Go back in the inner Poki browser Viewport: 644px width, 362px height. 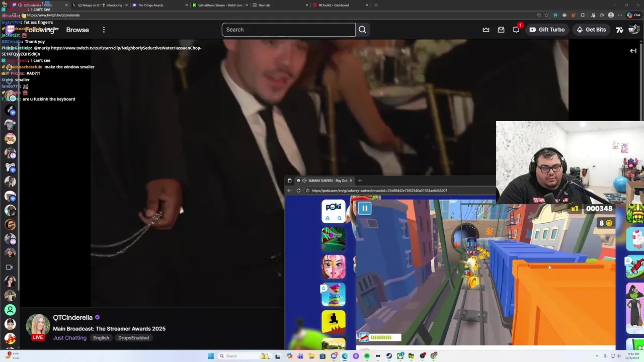click(x=289, y=191)
